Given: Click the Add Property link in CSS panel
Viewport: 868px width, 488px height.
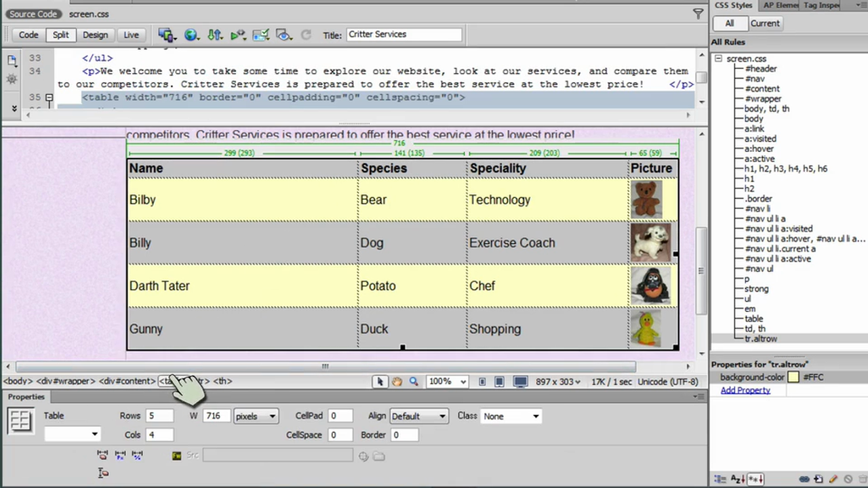Looking at the screenshot, I should 745,390.
